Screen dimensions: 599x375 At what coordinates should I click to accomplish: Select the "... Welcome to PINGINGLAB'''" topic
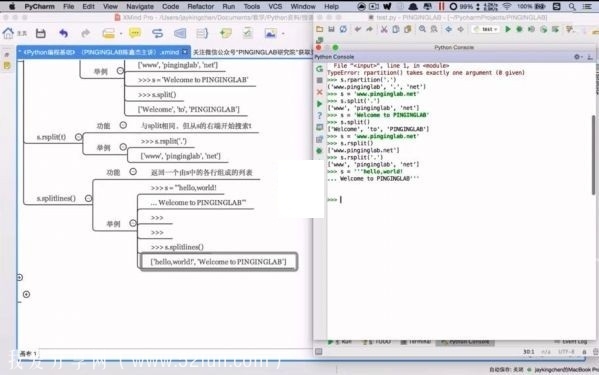pos(198,202)
